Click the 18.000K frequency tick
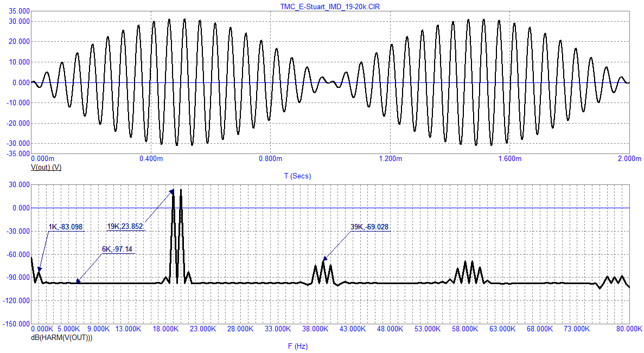 coord(165,329)
